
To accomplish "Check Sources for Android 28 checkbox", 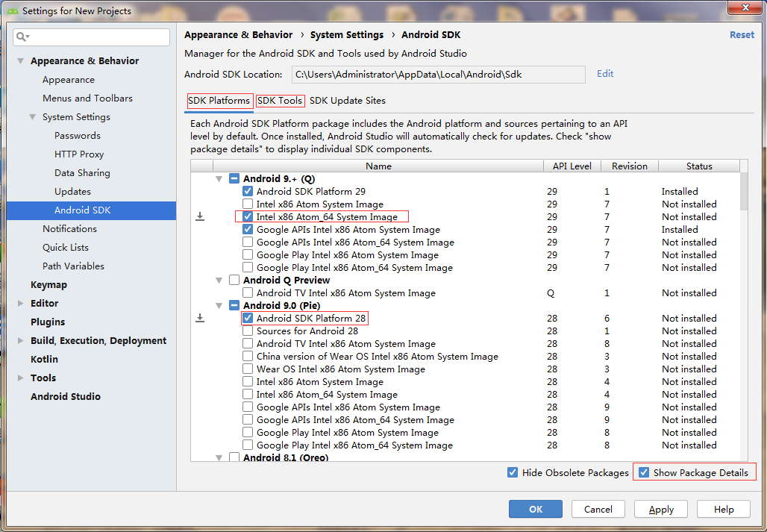I will coord(248,331).
